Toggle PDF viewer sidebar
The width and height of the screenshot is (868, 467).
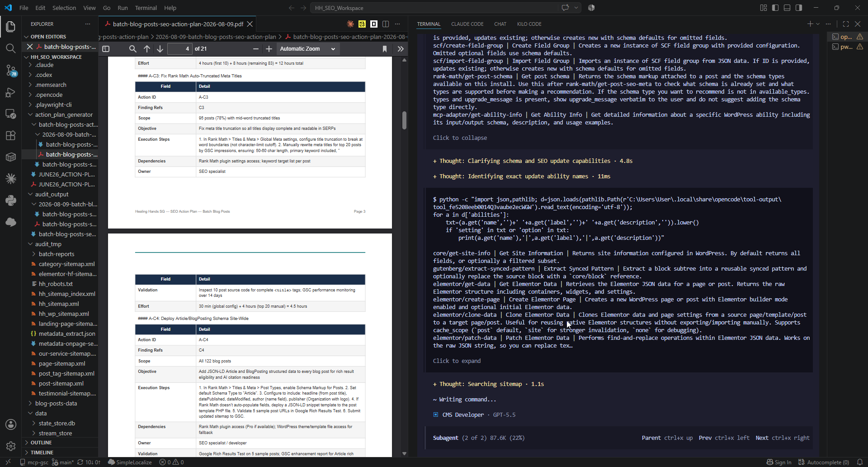[106, 49]
